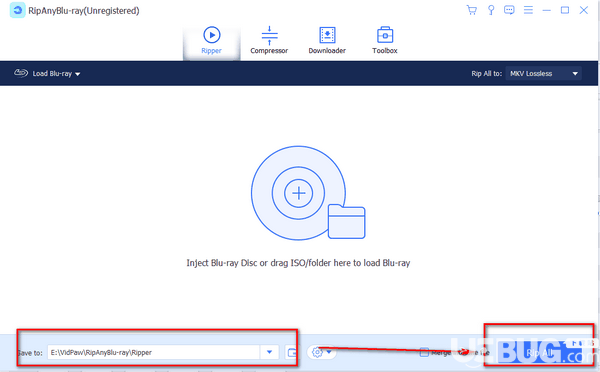Click the shopping cart purchase icon

(471, 10)
